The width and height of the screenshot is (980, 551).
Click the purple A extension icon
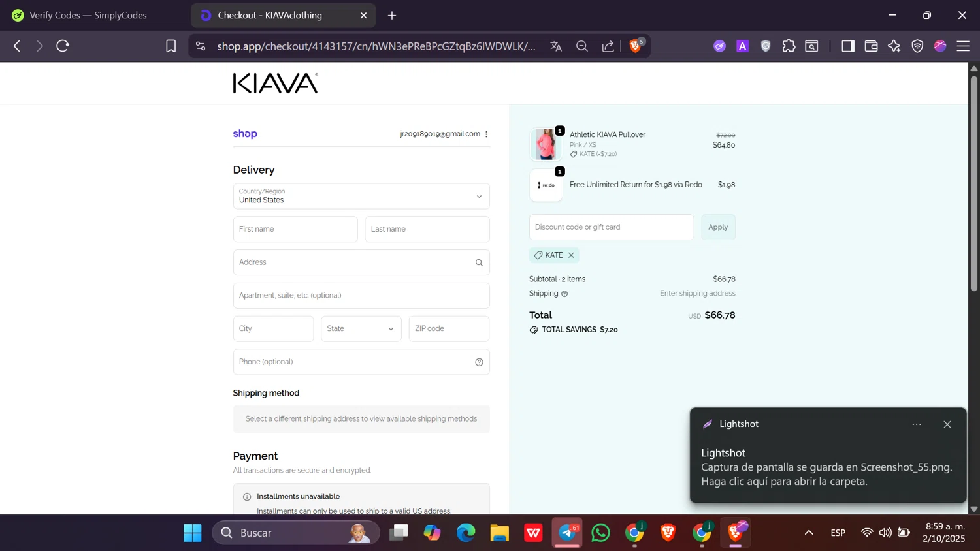[x=742, y=46]
